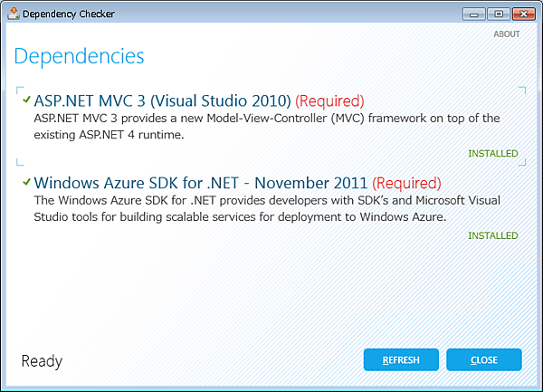Click the (Required) label after Windows Azure SDK
The image size is (543, 392).
point(406,183)
